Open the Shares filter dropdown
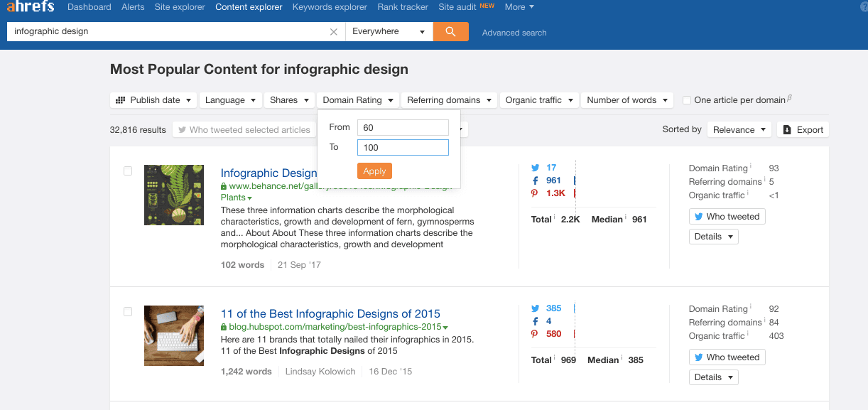868x410 pixels. click(x=289, y=100)
